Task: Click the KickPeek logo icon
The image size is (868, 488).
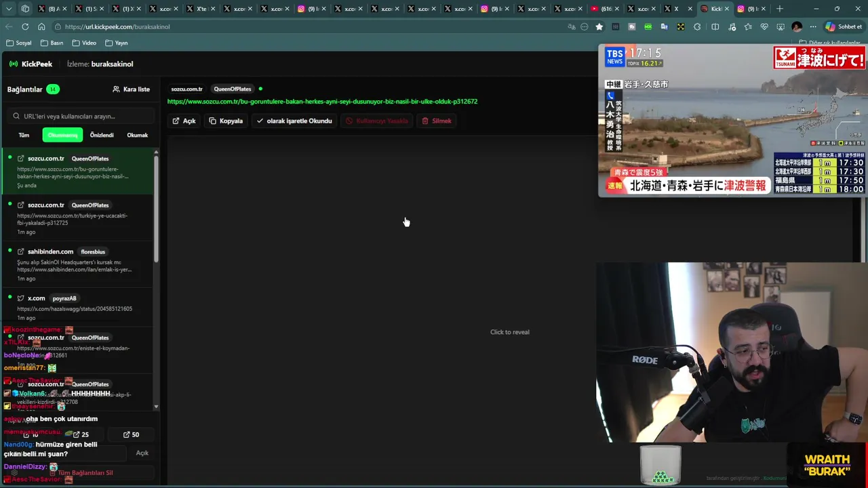Action: point(14,64)
